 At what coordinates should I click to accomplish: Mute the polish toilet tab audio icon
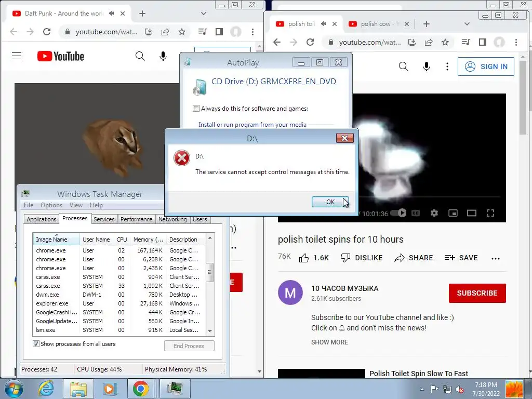pyautogui.click(x=323, y=24)
